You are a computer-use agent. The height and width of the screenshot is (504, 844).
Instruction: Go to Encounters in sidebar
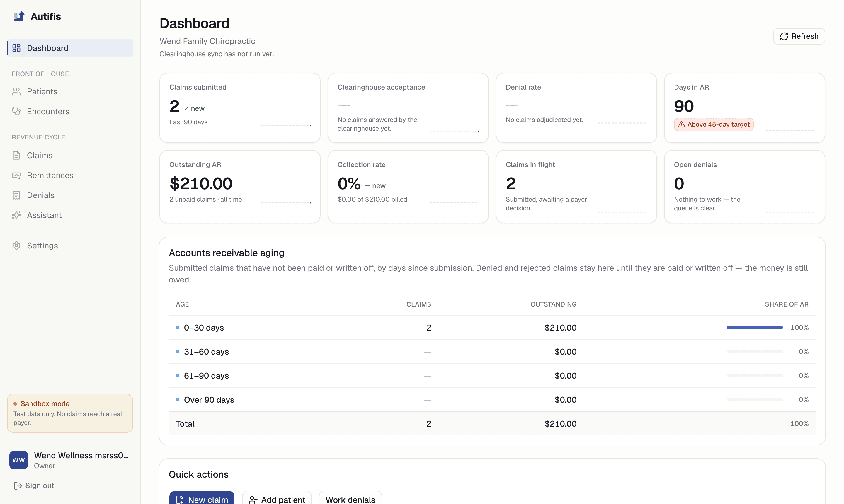click(70, 111)
